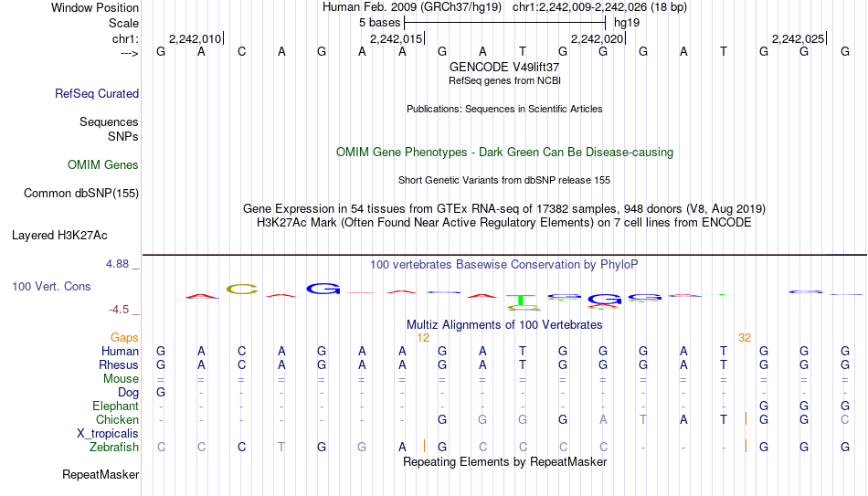Click the Rhesus species label
The height and width of the screenshot is (496, 868).
(119, 364)
